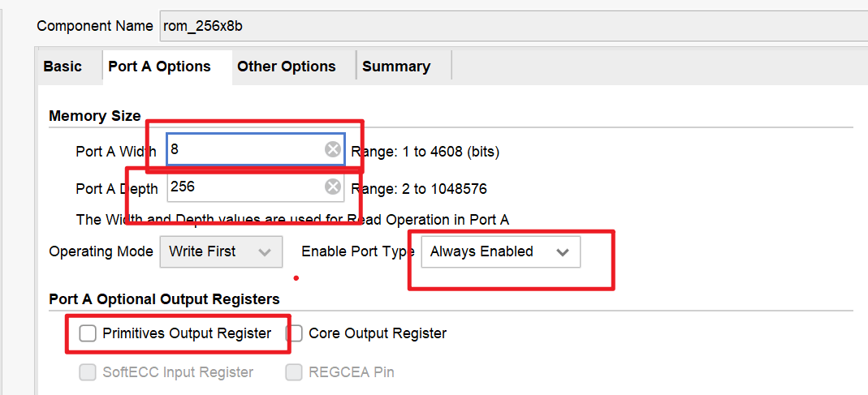Click the Memory Size section heading

pyautogui.click(x=95, y=116)
